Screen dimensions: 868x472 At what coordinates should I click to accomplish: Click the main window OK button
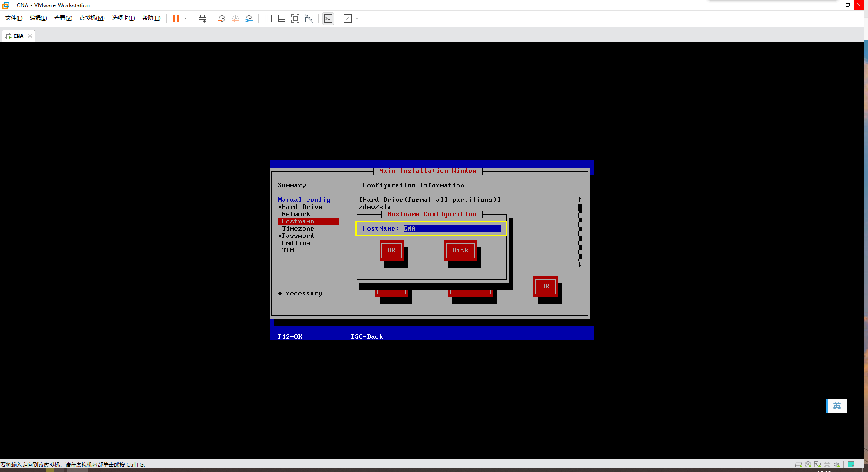[x=545, y=286]
